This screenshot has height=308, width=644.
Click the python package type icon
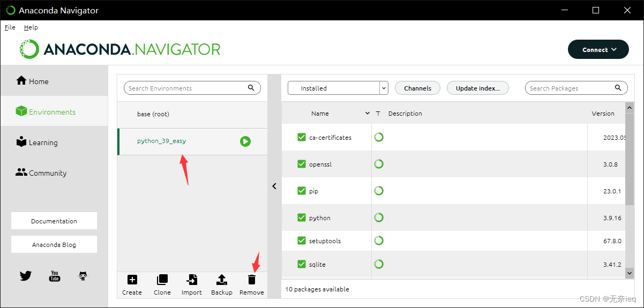coord(379,217)
